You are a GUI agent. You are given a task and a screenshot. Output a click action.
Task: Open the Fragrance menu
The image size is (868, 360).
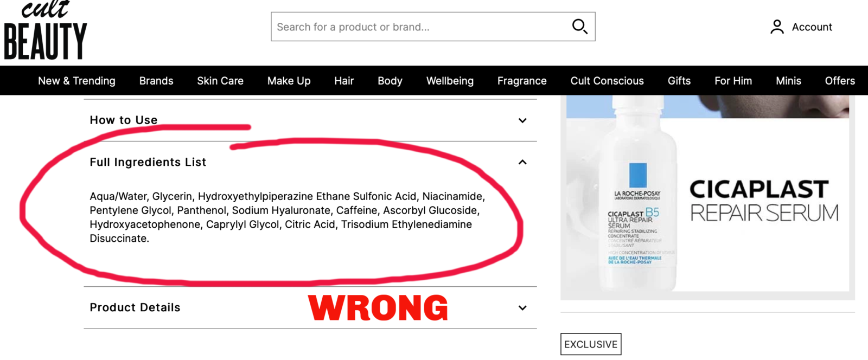522,81
